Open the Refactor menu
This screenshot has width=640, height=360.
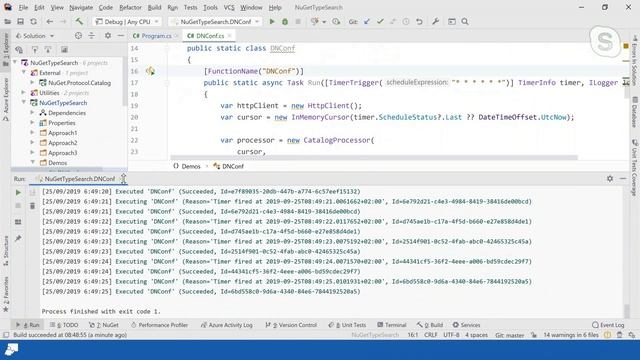[130, 7]
